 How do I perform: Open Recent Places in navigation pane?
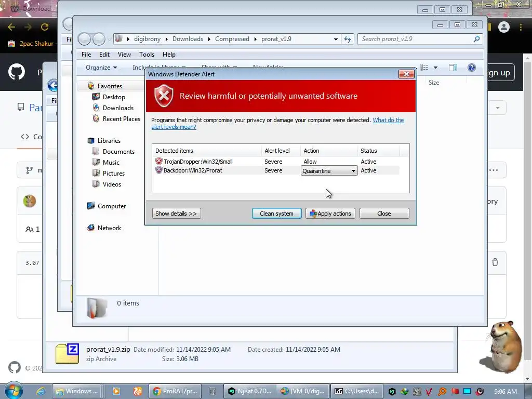point(122,119)
